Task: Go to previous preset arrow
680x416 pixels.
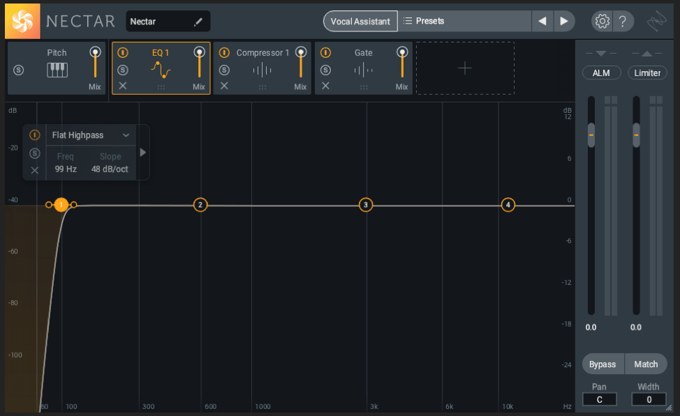Action: pos(542,21)
